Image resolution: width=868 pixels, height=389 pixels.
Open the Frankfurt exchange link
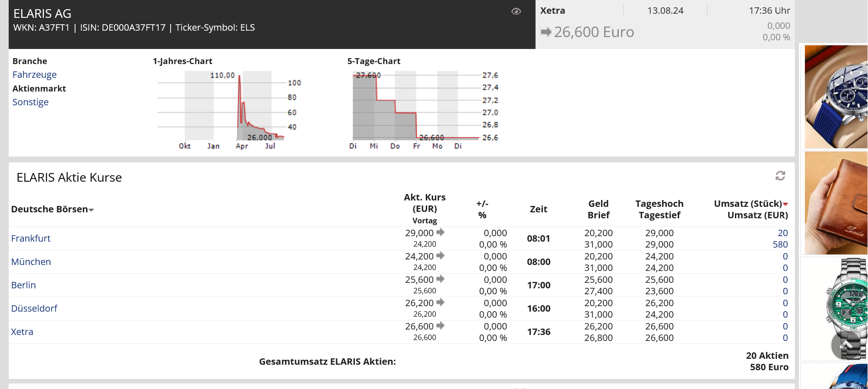[31, 238]
